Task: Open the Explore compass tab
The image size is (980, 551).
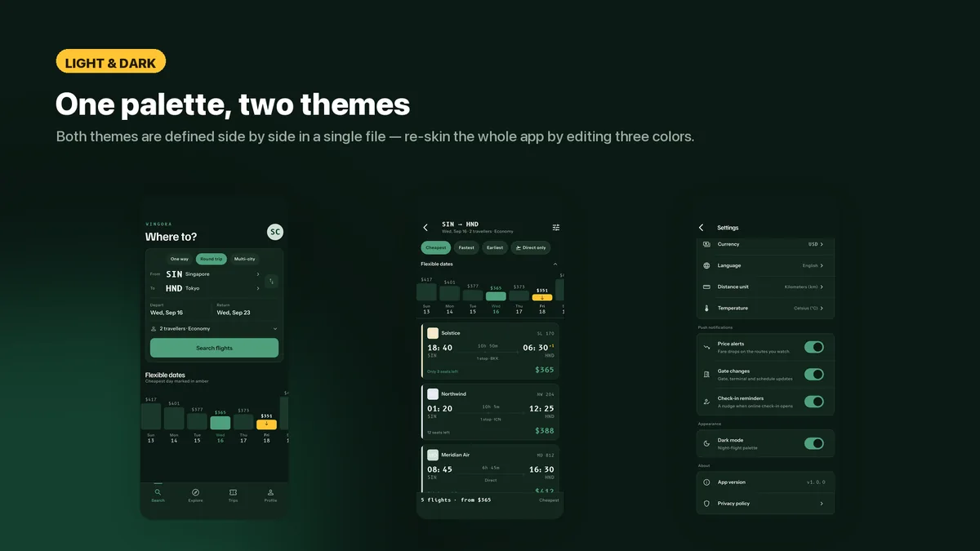Action: 196,492
